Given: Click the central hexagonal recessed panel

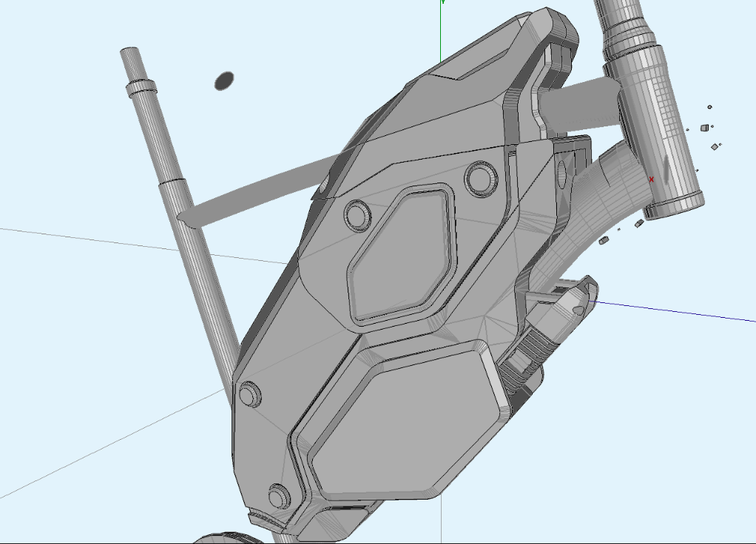Looking at the screenshot, I should (400, 255).
